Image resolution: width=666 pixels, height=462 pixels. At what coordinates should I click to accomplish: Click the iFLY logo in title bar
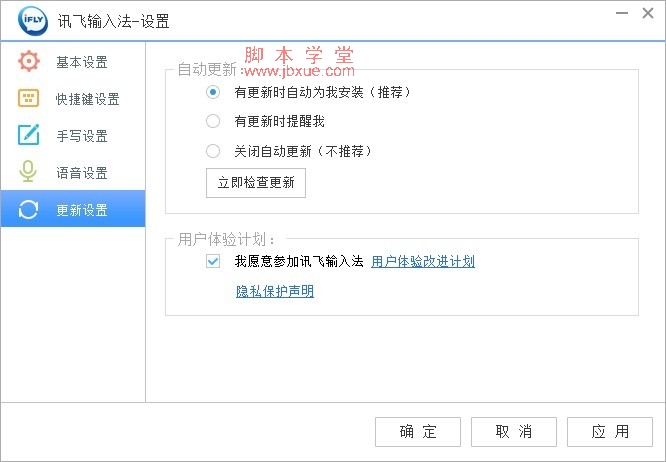[x=33, y=20]
